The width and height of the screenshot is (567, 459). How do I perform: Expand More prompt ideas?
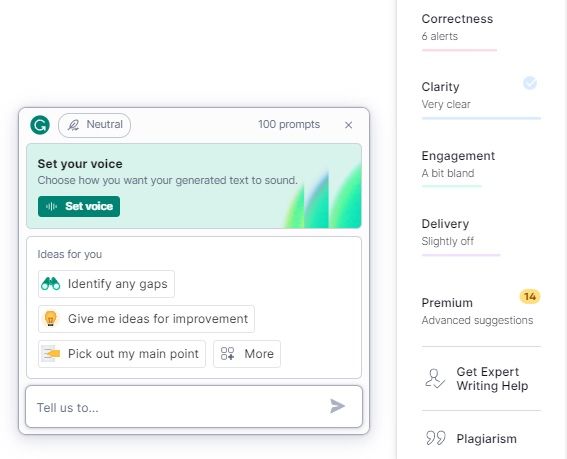tap(247, 354)
